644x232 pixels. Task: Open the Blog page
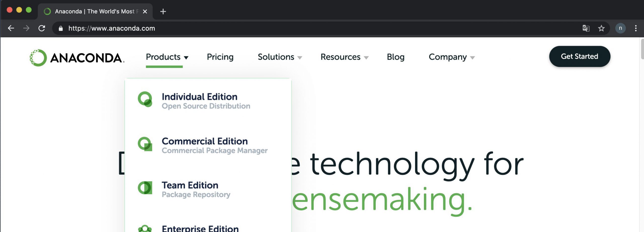pos(395,57)
